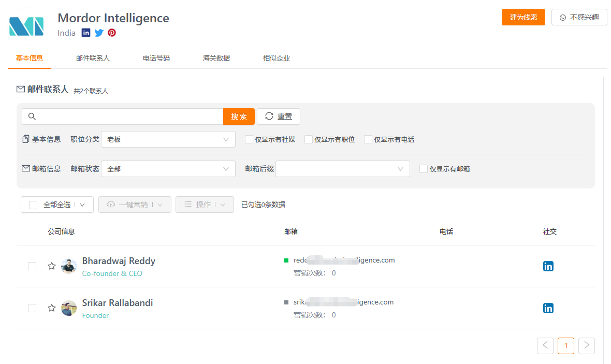Click the 已勾选0条数据 status text

tap(264, 205)
